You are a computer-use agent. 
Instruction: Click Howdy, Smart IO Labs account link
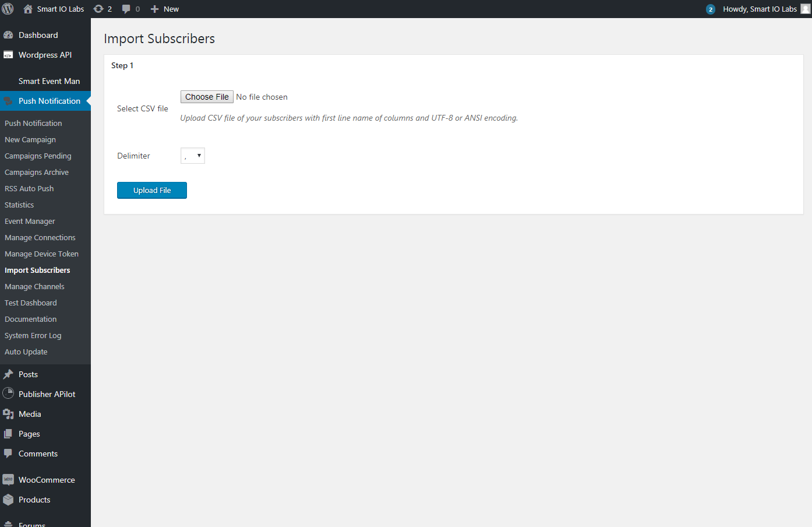click(x=760, y=9)
